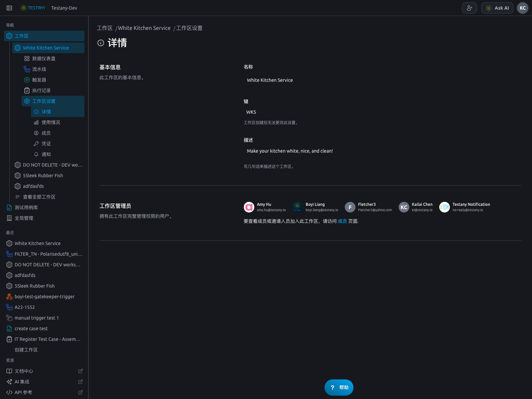
Task: Open the KC user avatar menu
Action: pyautogui.click(x=522, y=8)
